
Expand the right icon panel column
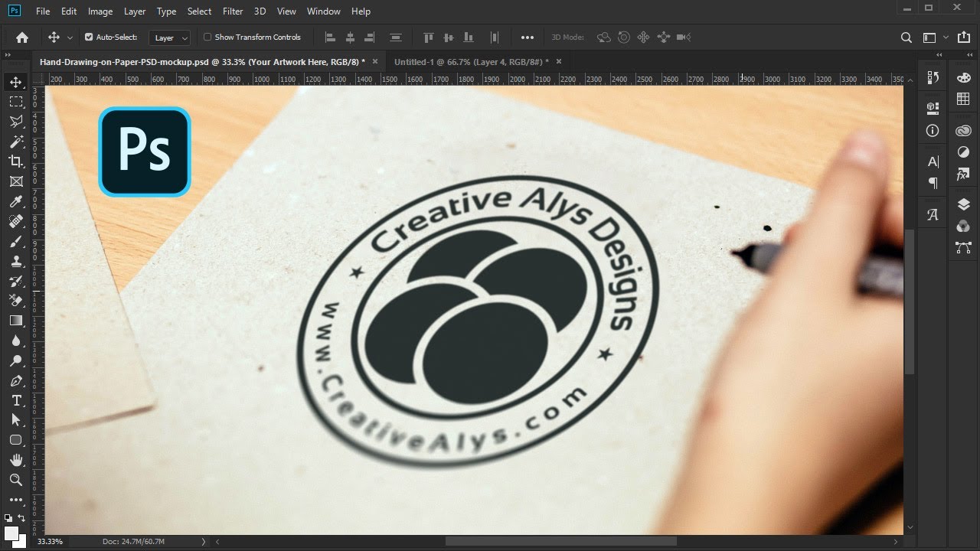(969, 55)
